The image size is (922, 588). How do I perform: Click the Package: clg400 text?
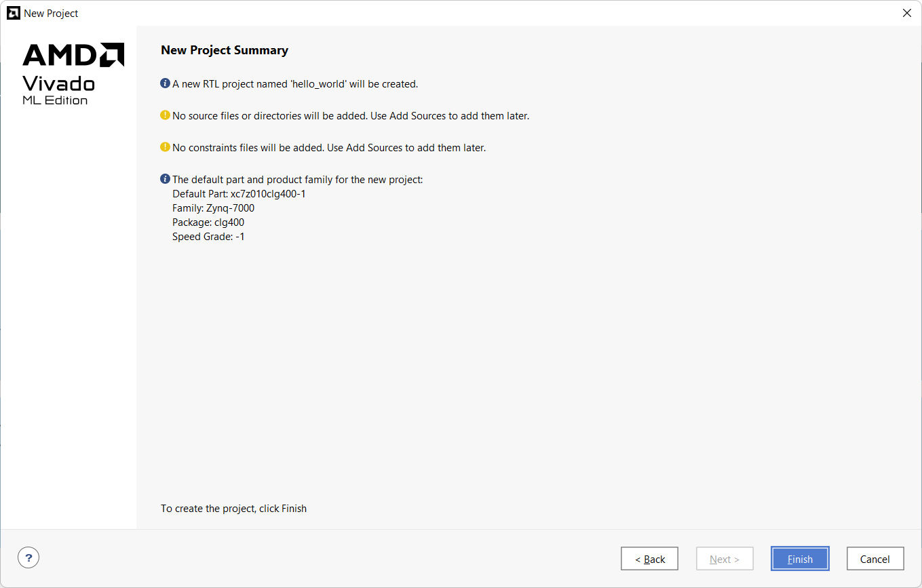click(208, 222)
